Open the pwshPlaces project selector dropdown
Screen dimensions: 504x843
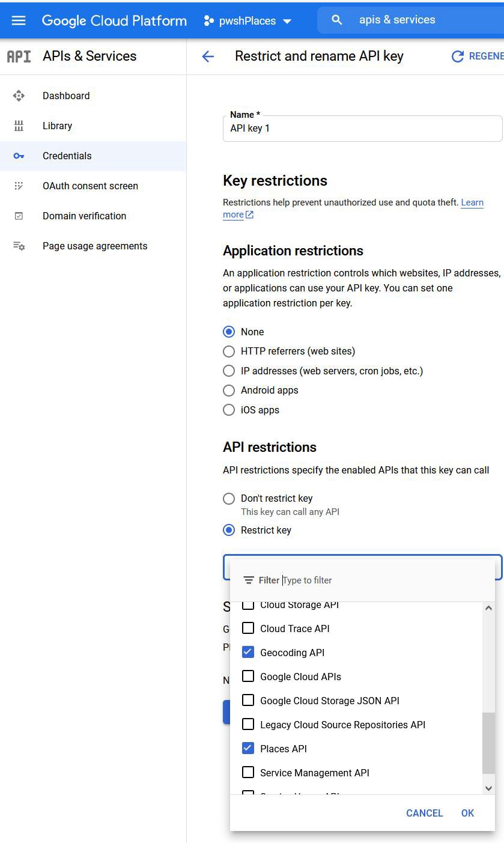coord(247,20)
